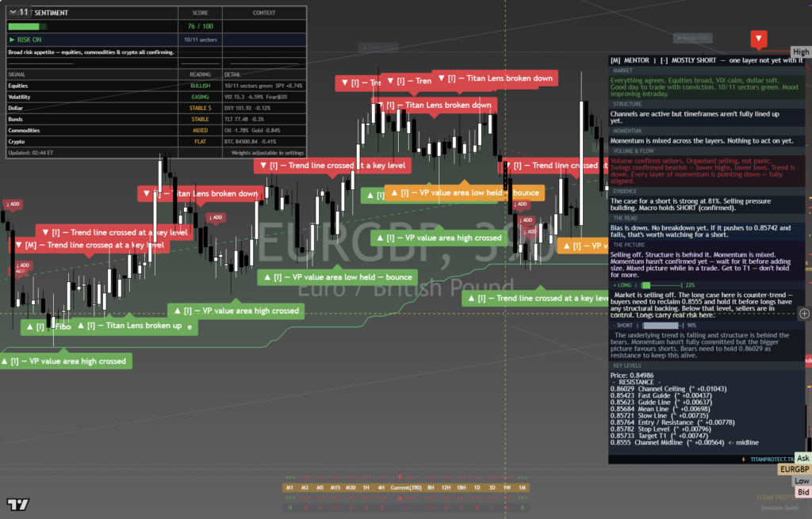The width and height of the screenshot is (812, 519).
Task: Click the green sentiment score progress bar
Action: click(28, 26)
